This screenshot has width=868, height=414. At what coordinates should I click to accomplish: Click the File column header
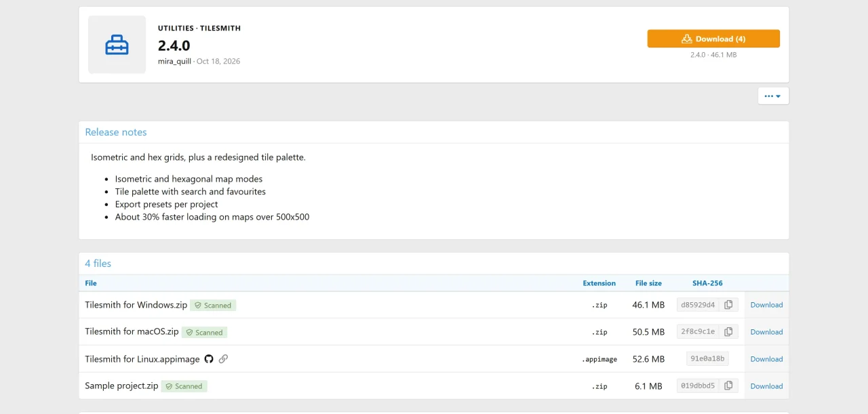[91, 283]
